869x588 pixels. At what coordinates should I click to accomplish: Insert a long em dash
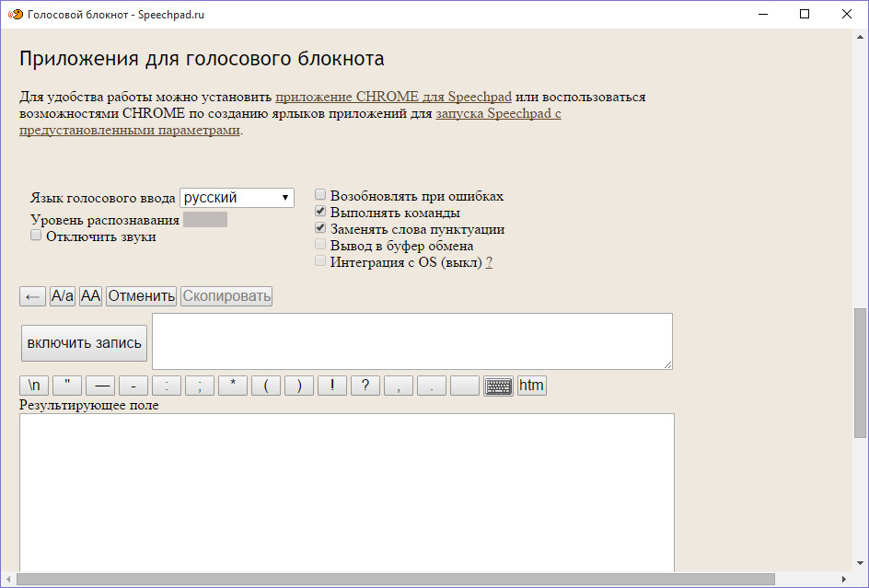[100, 386]
